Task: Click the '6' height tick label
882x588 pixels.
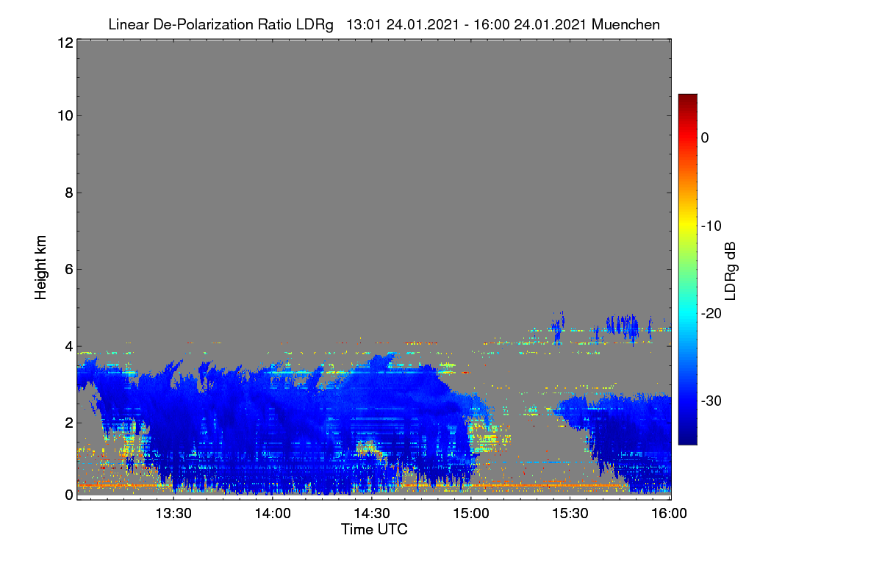Action: pos(68,269)
